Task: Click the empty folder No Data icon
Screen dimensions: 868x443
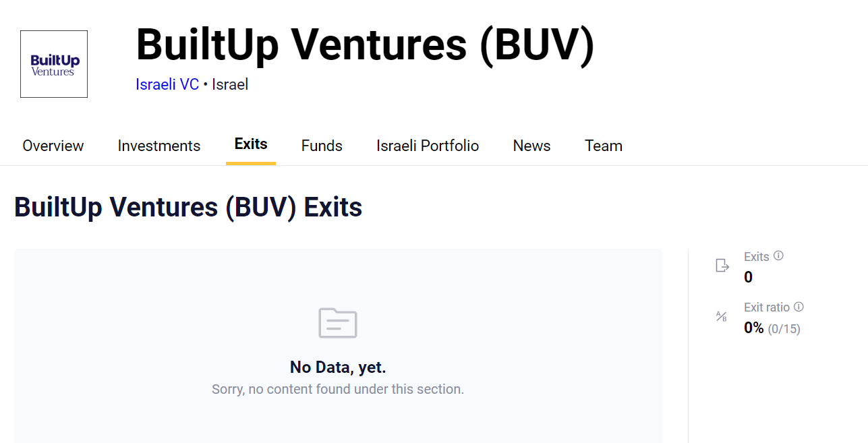Action: [338, 323]
